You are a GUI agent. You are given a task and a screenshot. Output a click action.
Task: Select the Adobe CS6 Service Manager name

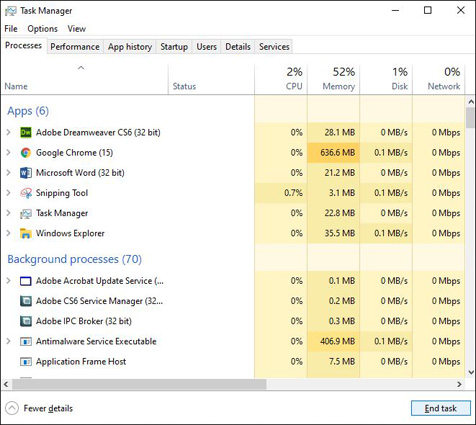(x=99, y=301)
